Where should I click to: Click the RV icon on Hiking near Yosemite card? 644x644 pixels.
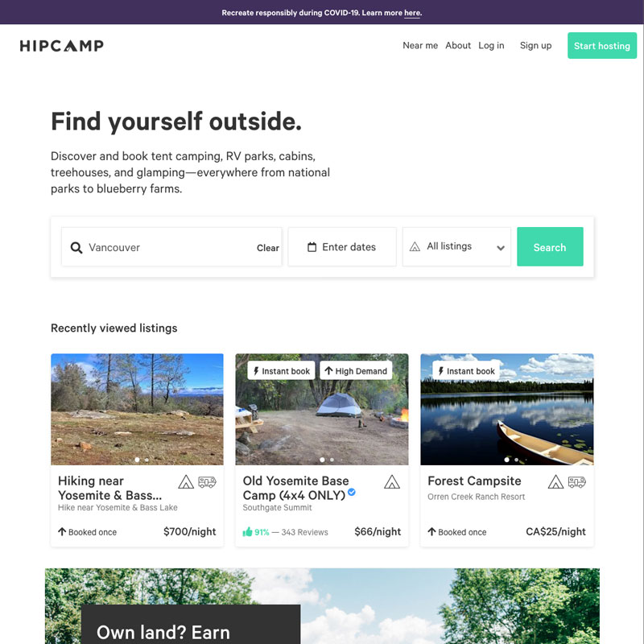tap(207, 481)
